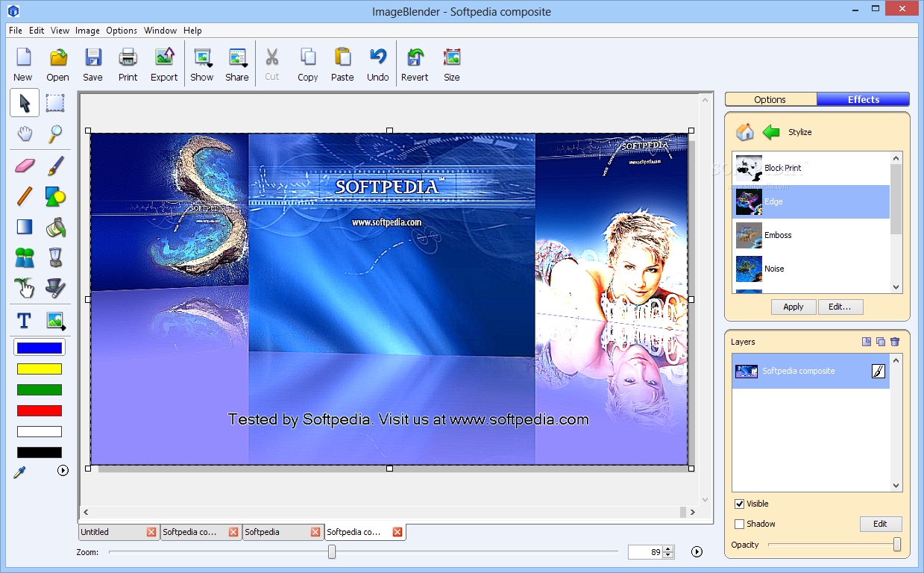Open the Size dialog from toolbar
Image resolution: width=924 pixels, height=573 pixels.
coord(451,65)
